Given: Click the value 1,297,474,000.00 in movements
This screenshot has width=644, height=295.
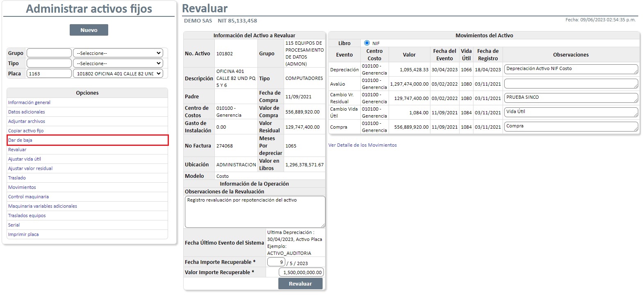Looking at the screenshot, I should point(409,84).
